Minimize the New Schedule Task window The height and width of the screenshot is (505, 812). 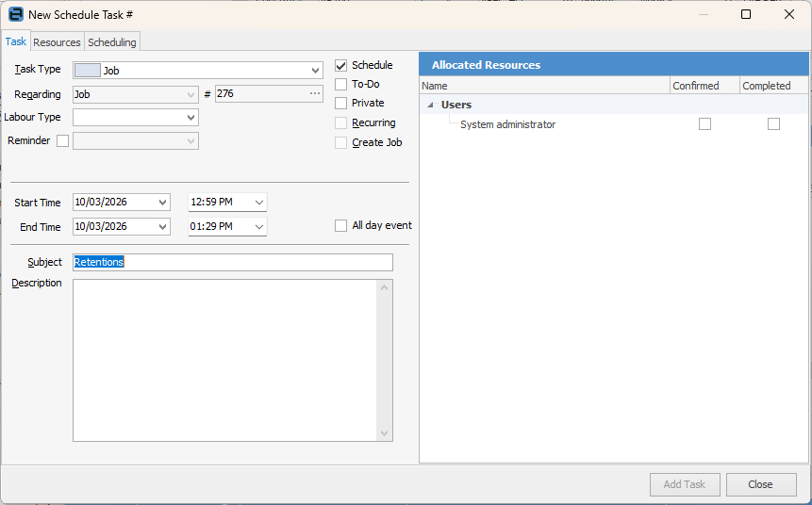click(x=704, y=14)
